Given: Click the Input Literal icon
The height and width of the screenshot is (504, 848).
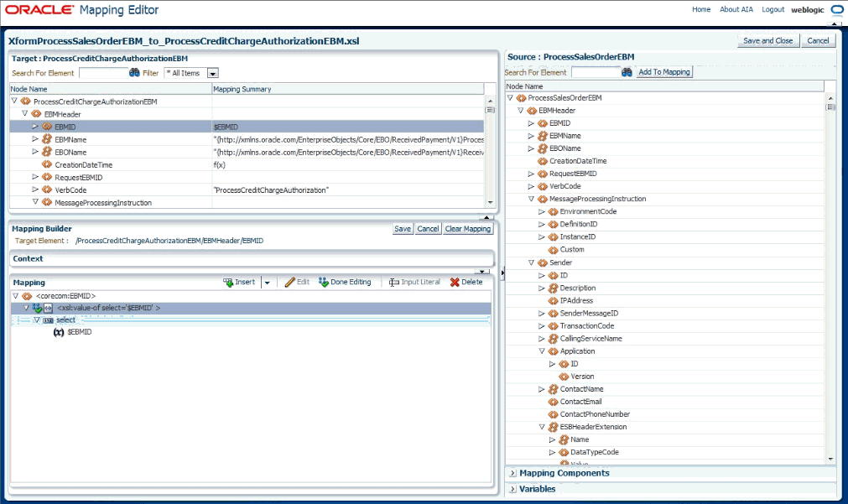Looking at the screenshot, I should [394, 283].
